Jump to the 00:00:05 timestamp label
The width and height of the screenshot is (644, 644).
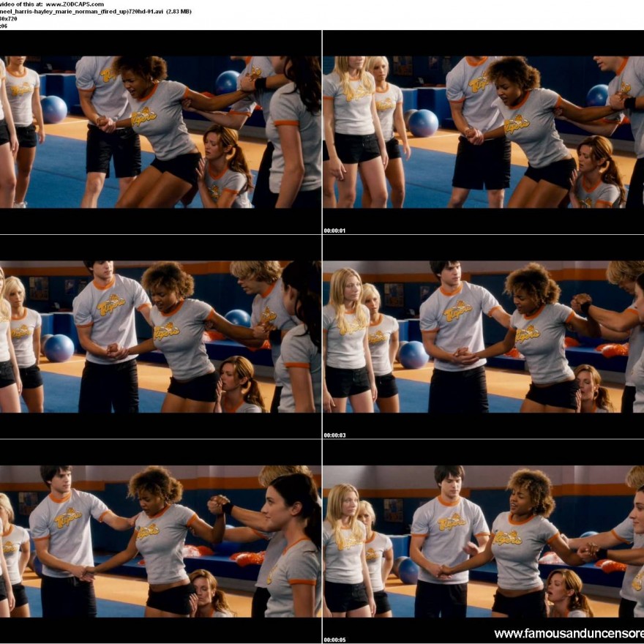point(334,640)
